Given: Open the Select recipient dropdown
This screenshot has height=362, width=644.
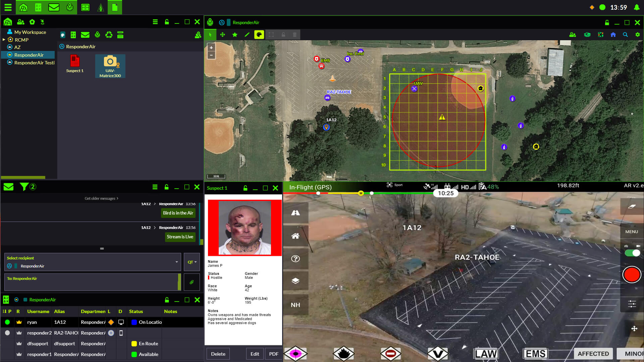Looking at the screenshot, I should [x=176, y=262].
